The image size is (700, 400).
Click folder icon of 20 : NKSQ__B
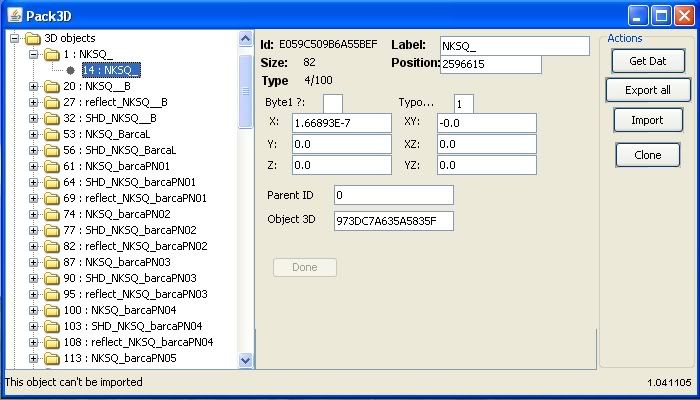pyautogui.click(x=52, y=86)
